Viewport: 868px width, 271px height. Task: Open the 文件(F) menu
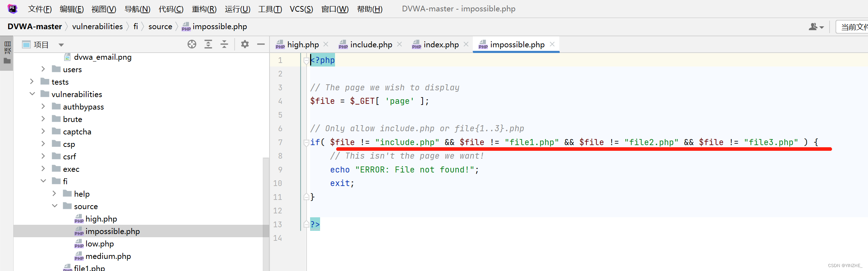coord(40,9)
